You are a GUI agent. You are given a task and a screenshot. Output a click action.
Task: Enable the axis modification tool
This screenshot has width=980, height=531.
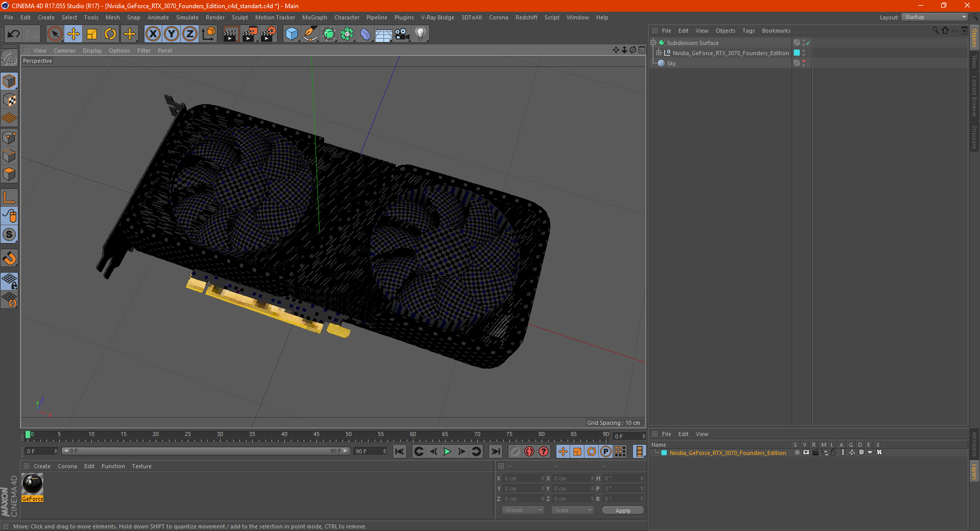(10, 198)
